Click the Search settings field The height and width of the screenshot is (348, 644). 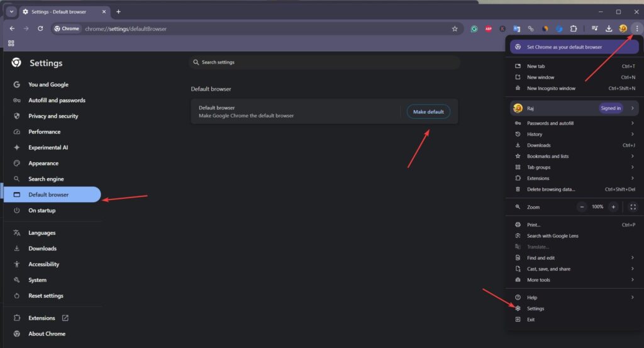[325, 62]
